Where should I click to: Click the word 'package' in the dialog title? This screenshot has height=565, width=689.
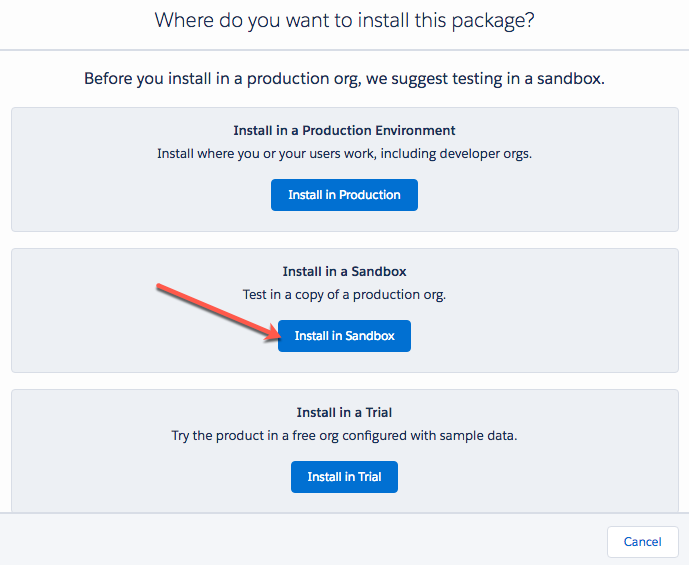[x=486, y=21]
